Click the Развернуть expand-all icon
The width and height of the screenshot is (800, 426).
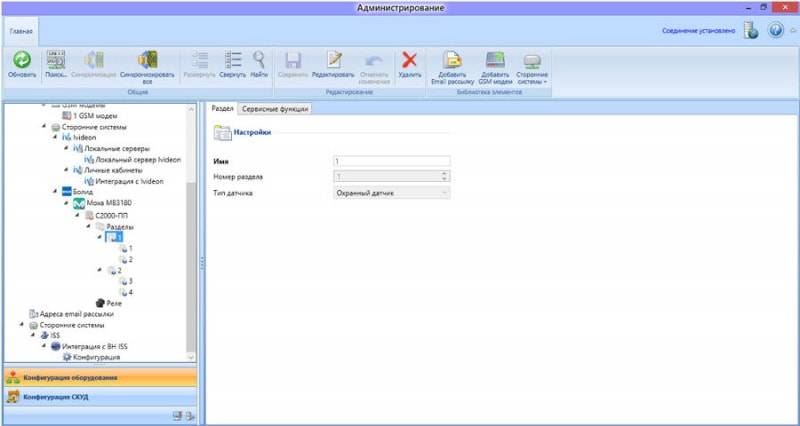point(199,60)
